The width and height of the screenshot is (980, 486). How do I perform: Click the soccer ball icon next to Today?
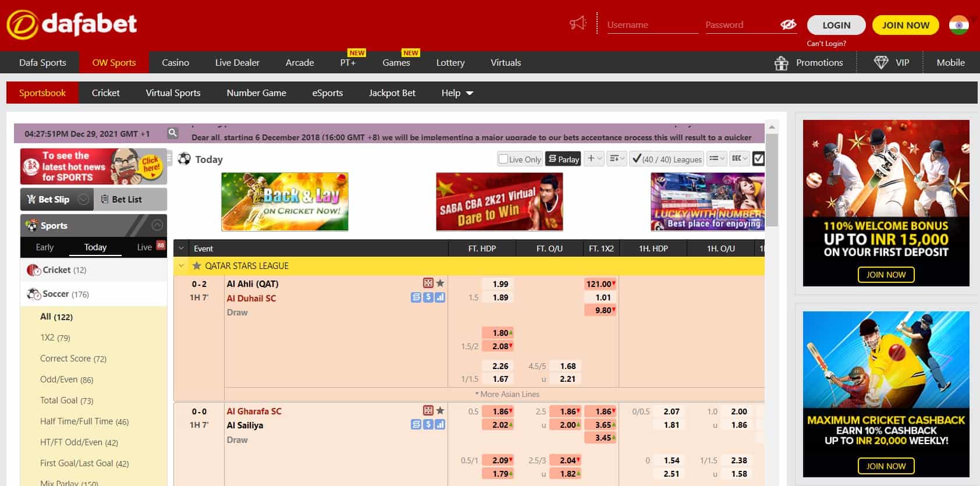pyautogui.click(x=184, y=158)
